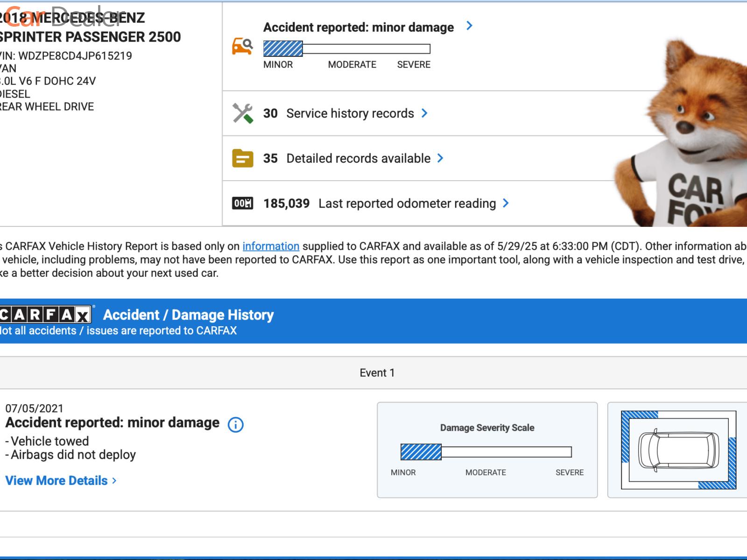Click the top summary damage severity bar

(x=346, y=49)
